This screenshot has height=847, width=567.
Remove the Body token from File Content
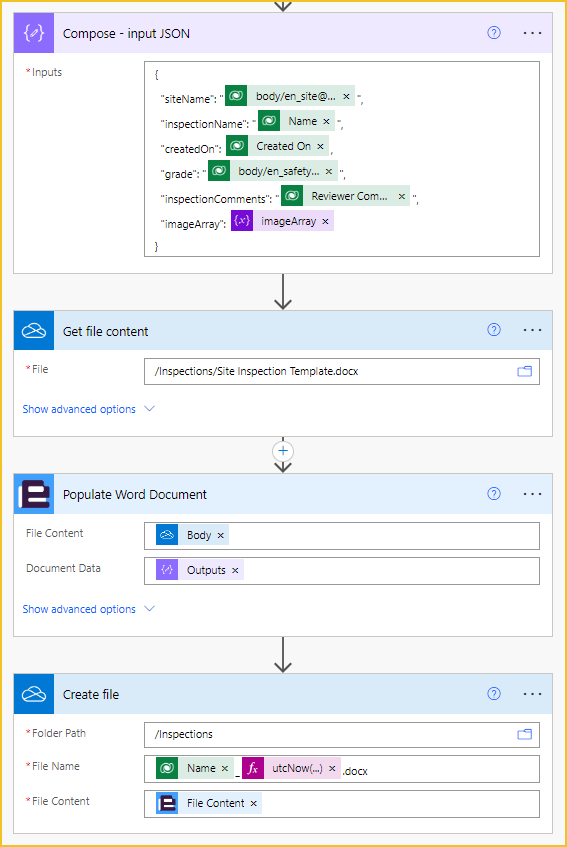click(220, 535)
